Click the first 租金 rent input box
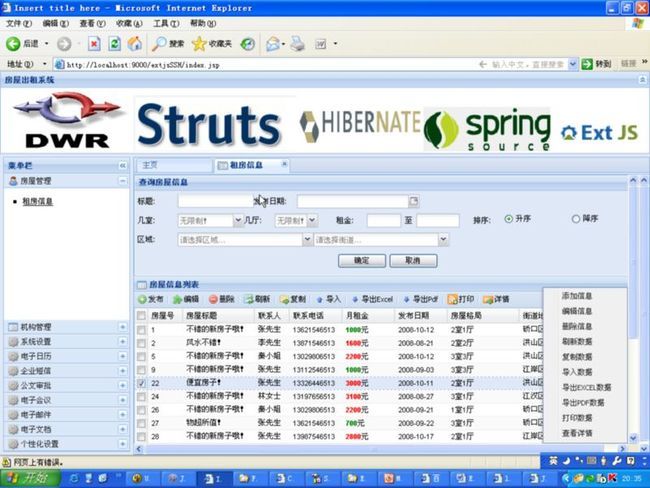Screen dimensions: 650x488 (x=384, y=221)
